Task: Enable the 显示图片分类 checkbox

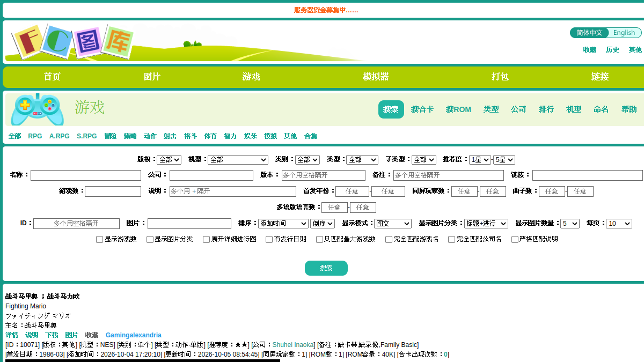Action: point(150,239)
